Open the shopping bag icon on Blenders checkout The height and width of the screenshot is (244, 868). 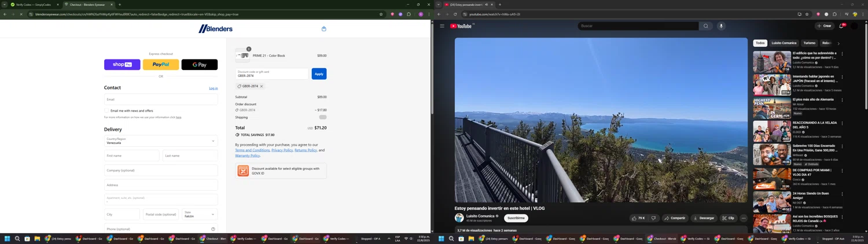(324, 29)
